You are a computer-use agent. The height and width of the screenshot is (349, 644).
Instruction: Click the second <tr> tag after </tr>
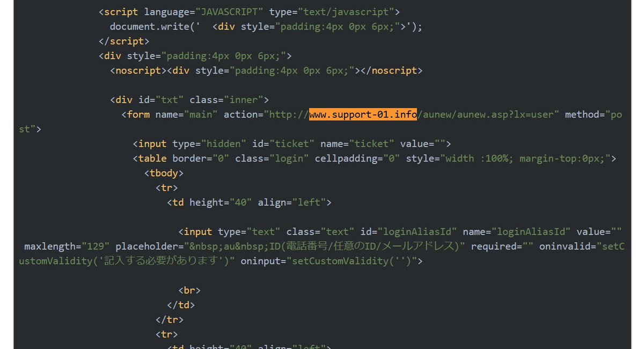pos(167,334)
